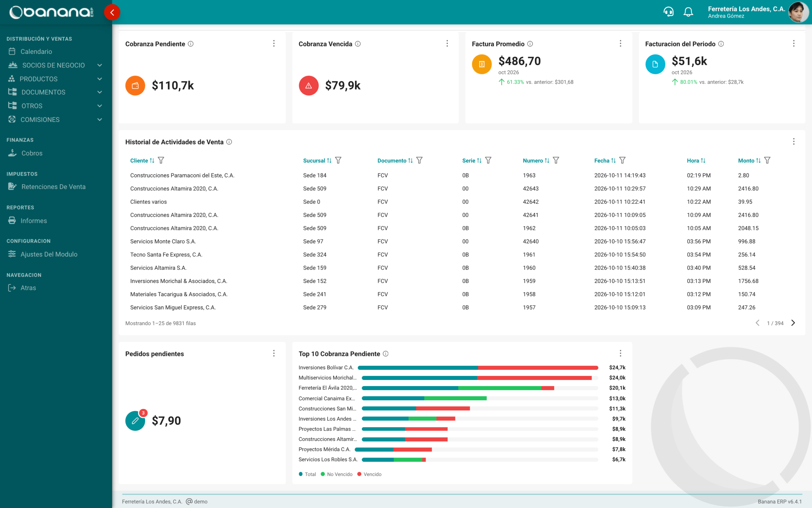
Task: Open Cobros under Finanzas
Action: click(x=32, y=153)
